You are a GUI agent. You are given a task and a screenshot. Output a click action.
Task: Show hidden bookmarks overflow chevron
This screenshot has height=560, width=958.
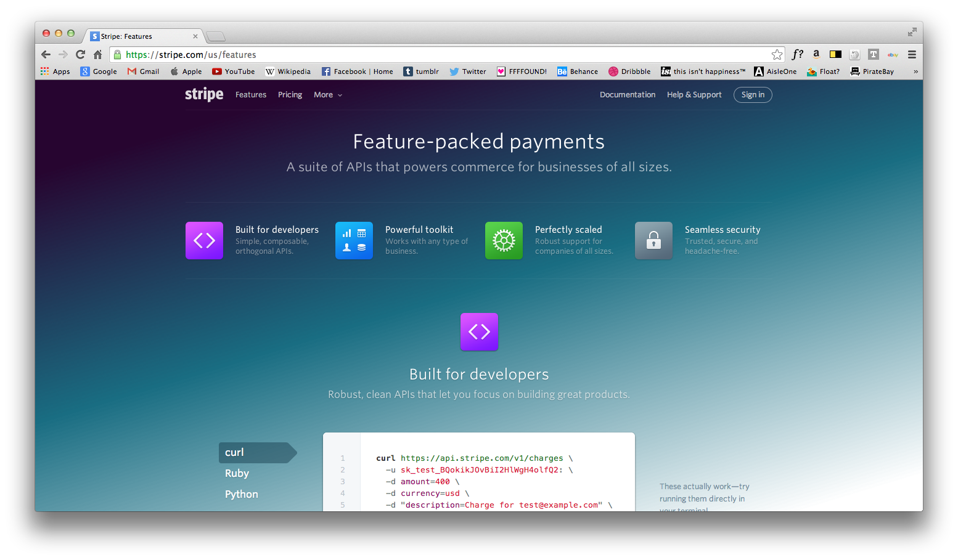tap(915, 71)
